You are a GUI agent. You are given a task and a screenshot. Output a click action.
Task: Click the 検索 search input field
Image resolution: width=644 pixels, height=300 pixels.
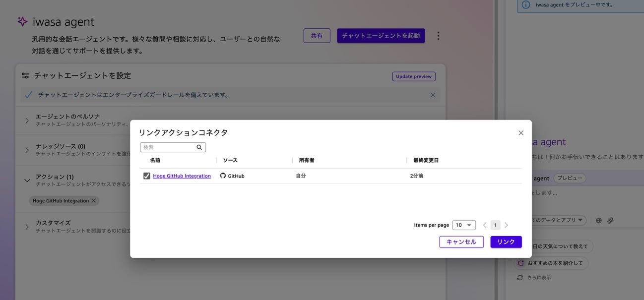pyautogui.click(x=168, y=147)
